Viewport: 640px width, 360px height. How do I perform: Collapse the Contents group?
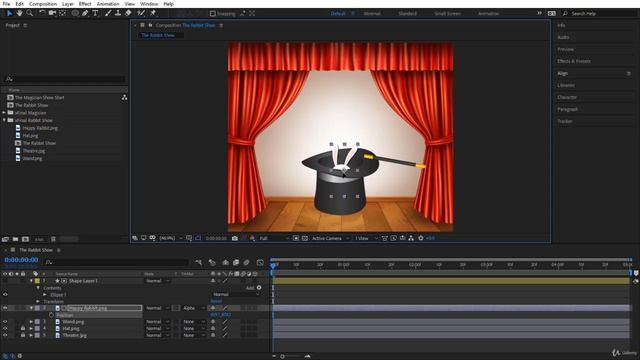38,288
